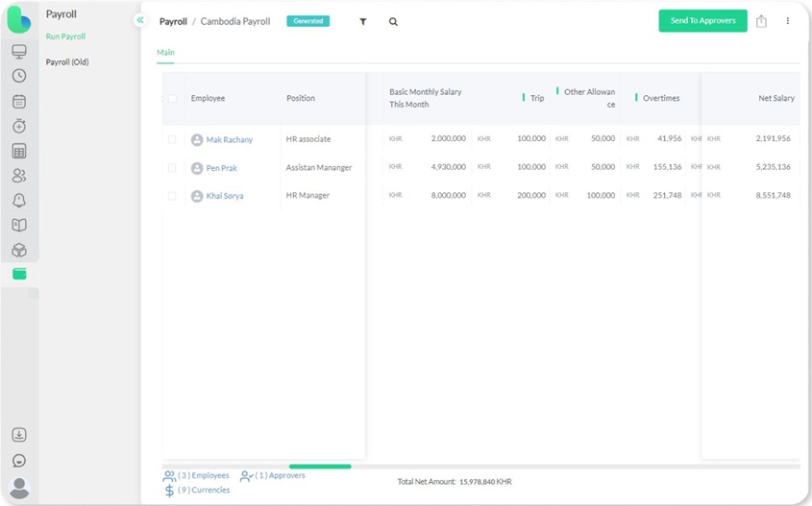Open the cube box icon in sidebar
Viewport: 812px width, 506px height.
coord(19,250)
